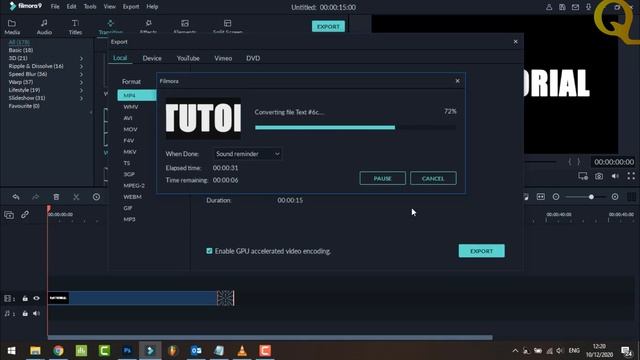The image size is (640, 360).
Task: Click the zoom to fit timeline icon
Action: 541,197
